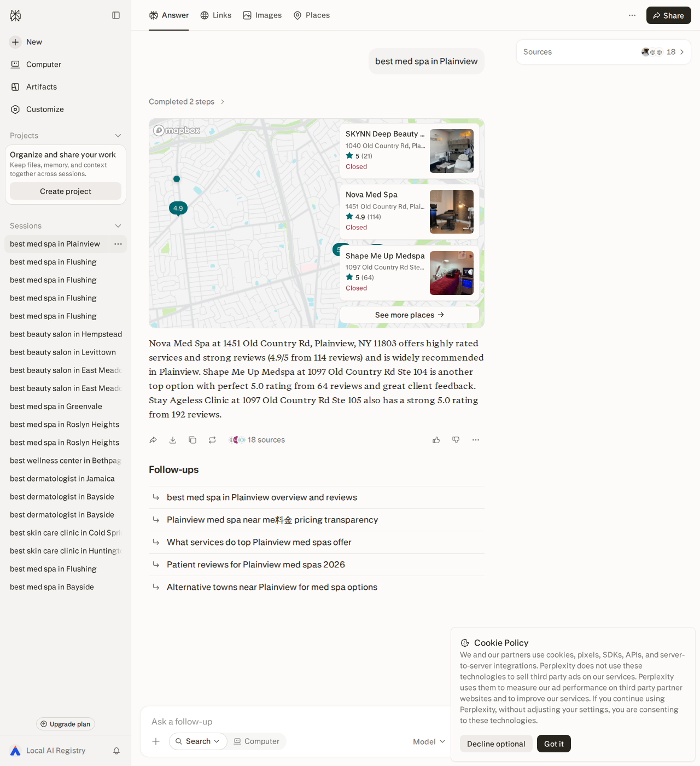Click the thumbs down icon

point(456,440)
